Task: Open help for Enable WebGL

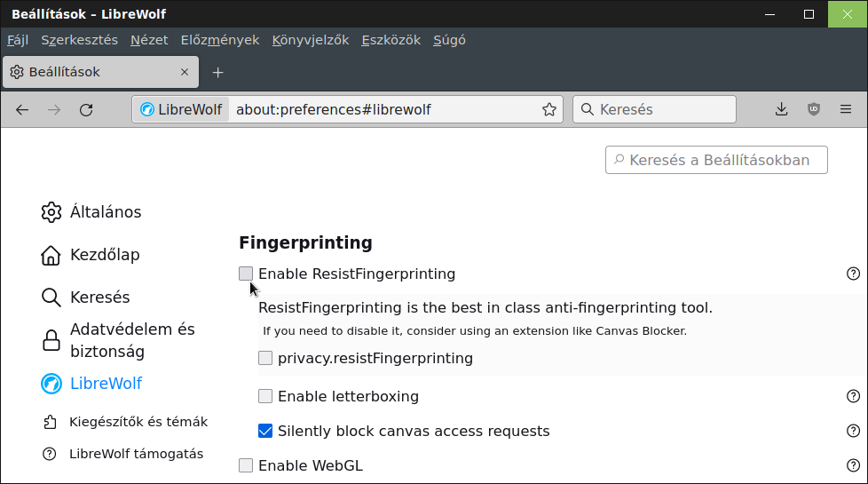Action: (x=854, y=465)
